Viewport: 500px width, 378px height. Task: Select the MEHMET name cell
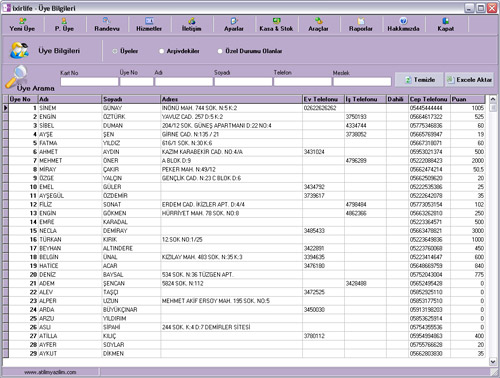70,161
